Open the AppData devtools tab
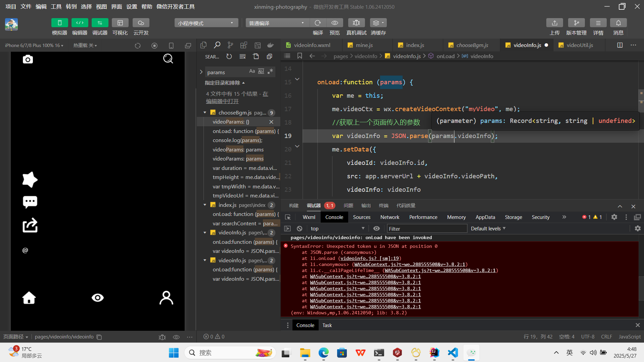644x362 pixels. 485,217
